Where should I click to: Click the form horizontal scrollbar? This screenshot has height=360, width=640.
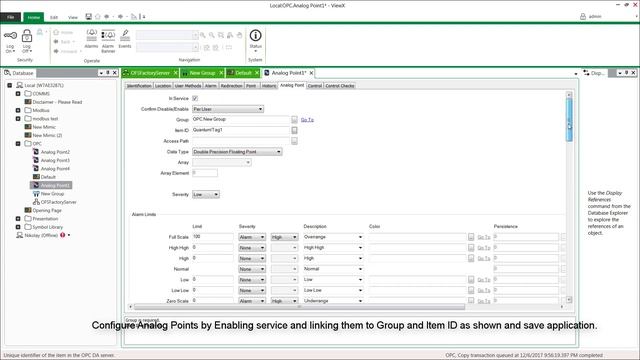click(299, 307)
